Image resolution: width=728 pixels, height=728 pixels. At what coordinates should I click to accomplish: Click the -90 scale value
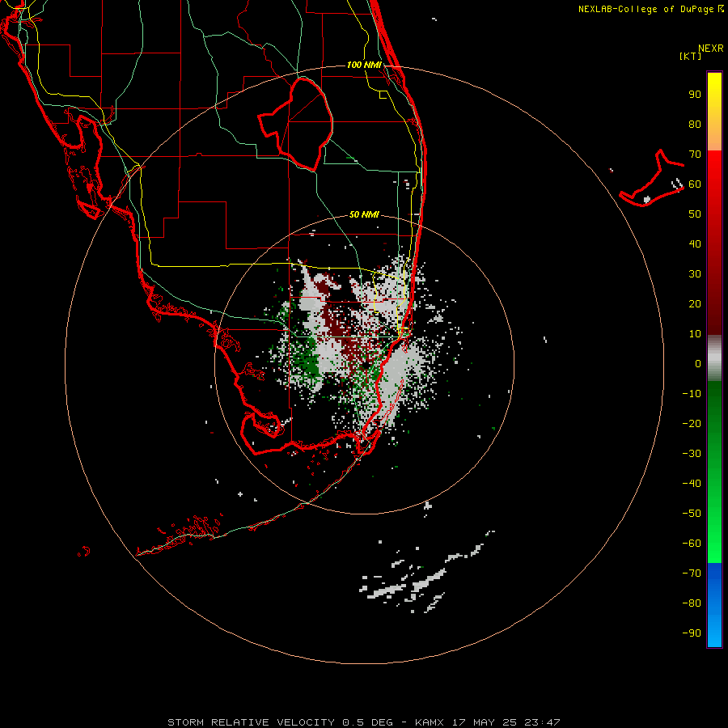click(x=692, y=633)
